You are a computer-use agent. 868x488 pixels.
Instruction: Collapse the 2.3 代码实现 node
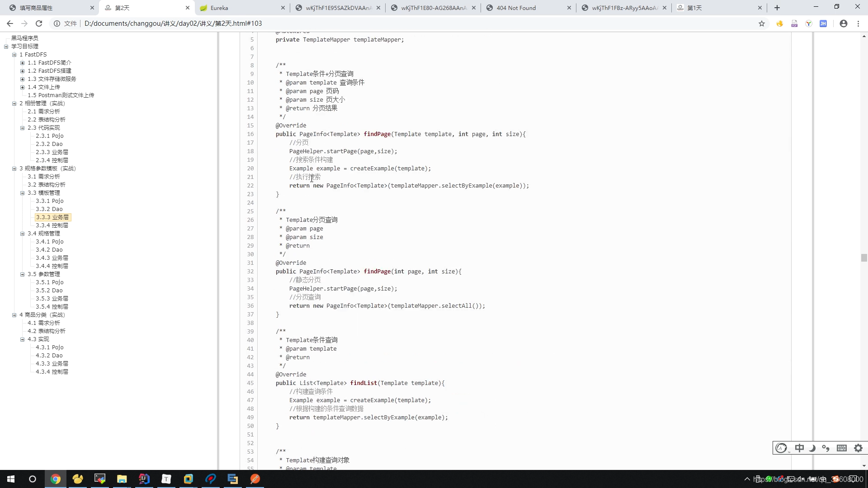pos(22,128)
